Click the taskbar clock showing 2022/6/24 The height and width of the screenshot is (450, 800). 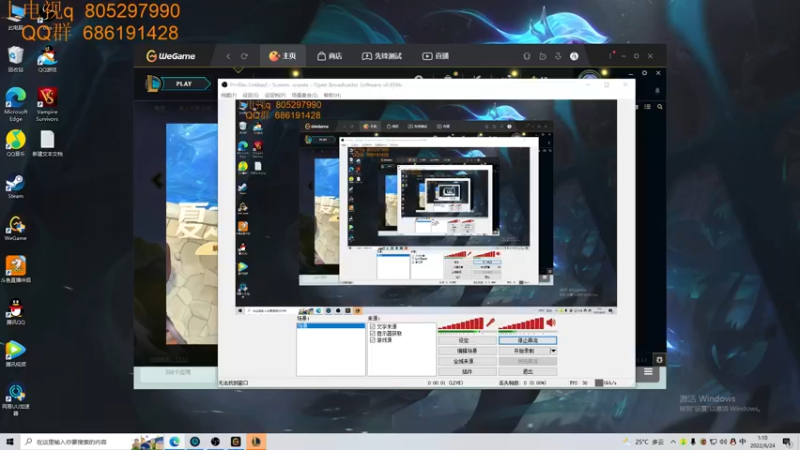762,442
